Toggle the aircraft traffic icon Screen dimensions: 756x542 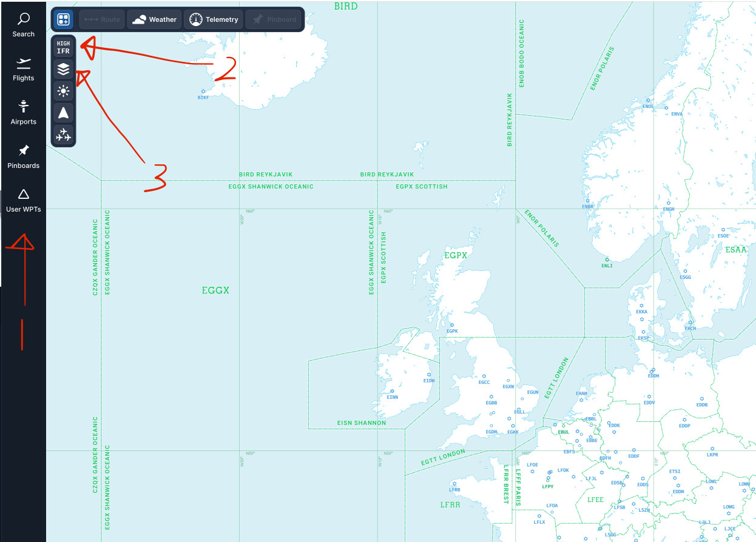(x=64, y=135)
